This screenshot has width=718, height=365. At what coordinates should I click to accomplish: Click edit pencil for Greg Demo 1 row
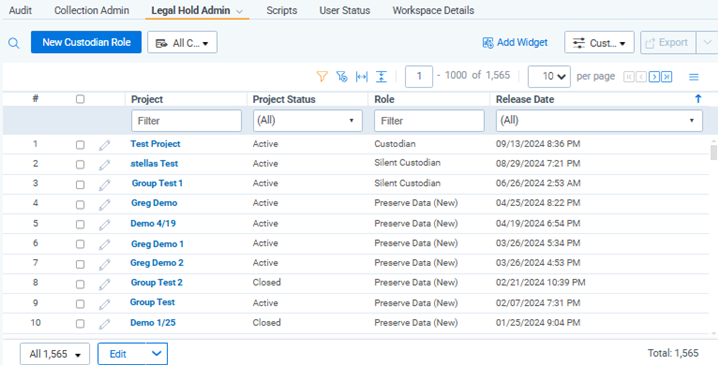(x=105, y=244)
